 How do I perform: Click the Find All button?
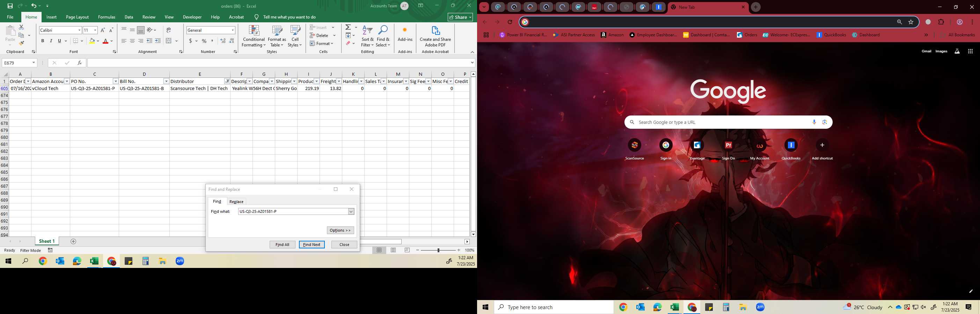282,245
